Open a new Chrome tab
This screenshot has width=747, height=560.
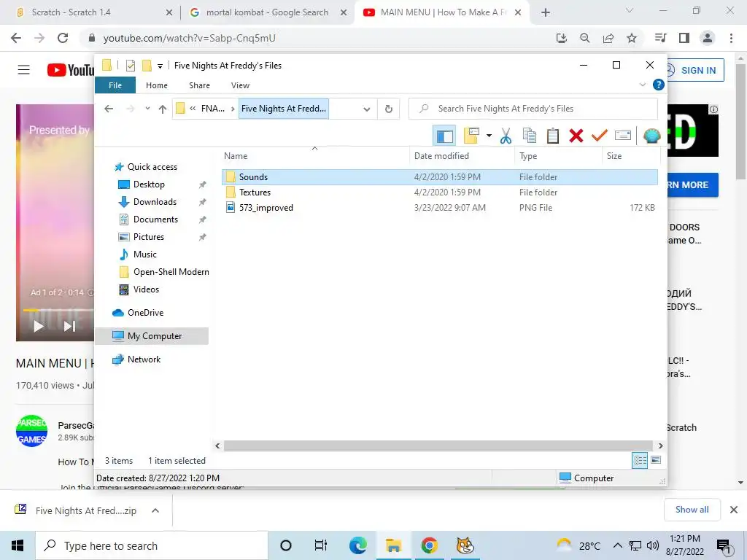[546, 13]
